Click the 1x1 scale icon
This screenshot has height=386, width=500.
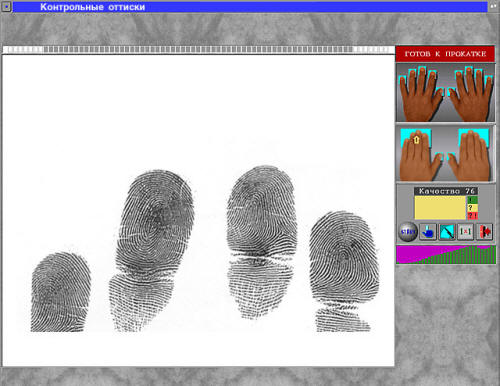point(465,232)
